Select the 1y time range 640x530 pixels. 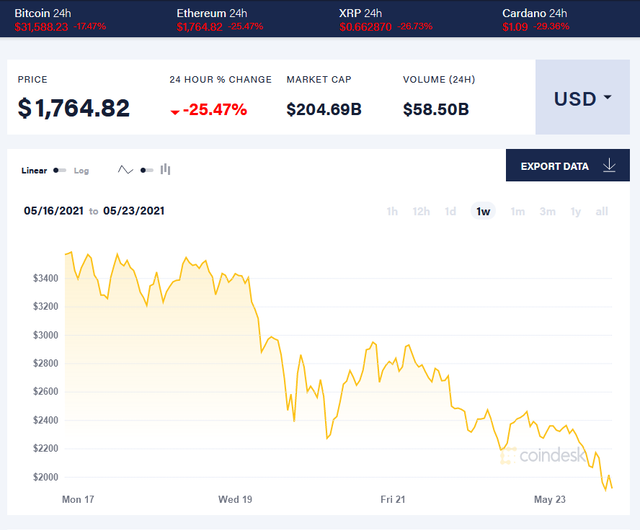pyautogui.click(x=576, y=212)
